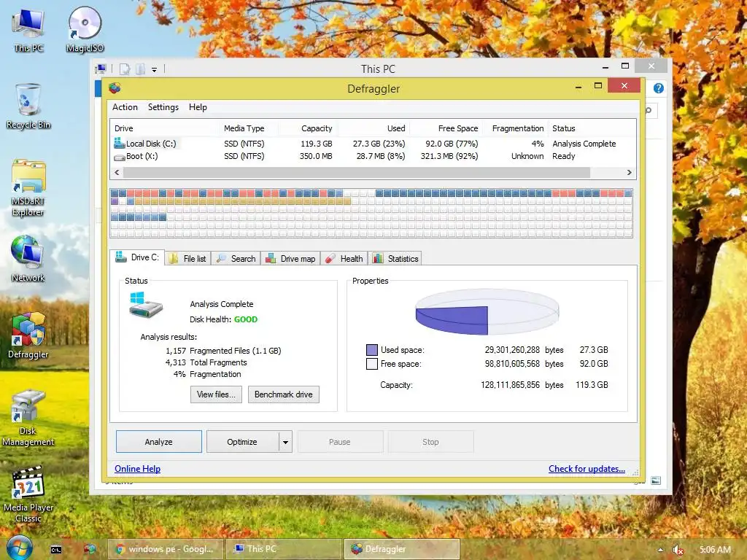Open the Online Help link

point(137,469)
